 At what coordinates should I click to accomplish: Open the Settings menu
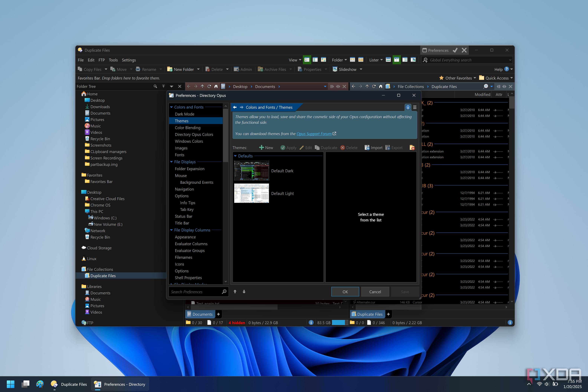tap(129, 60)
